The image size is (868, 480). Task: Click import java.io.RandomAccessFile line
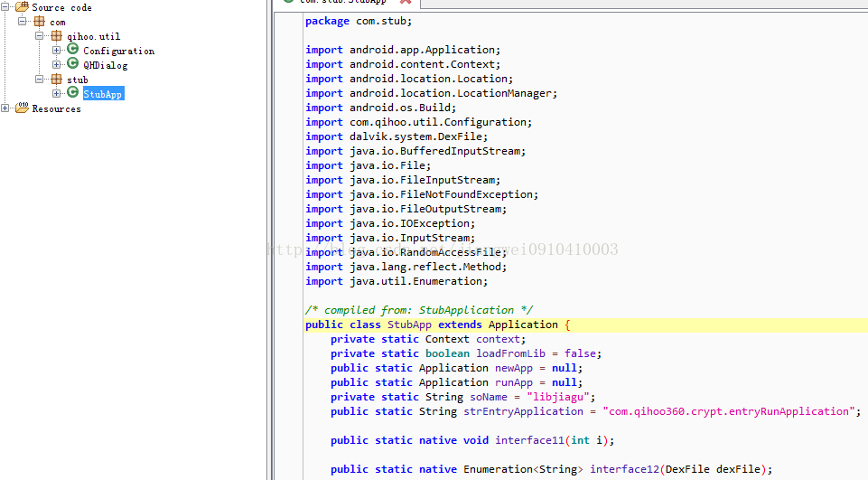(406, 251)
